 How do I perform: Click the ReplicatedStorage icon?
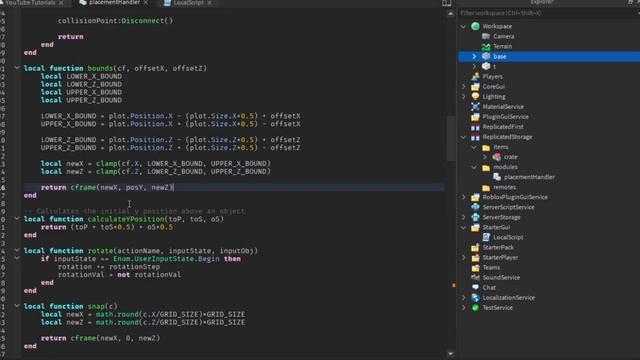click(x=475, y=137)
